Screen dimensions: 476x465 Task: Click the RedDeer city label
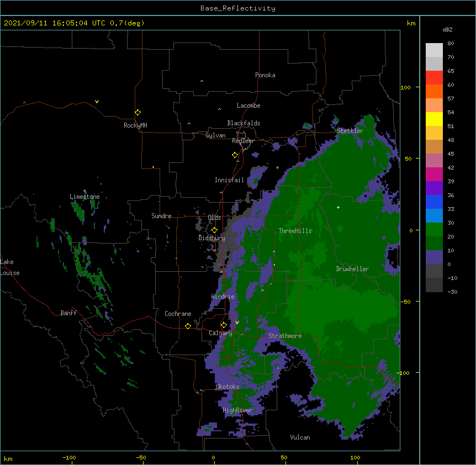tap(243, 141)
